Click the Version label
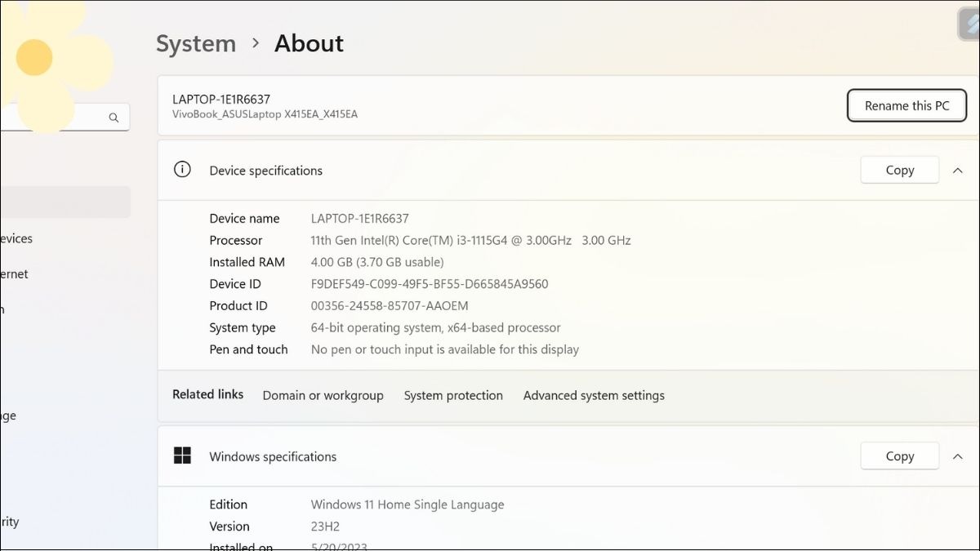This screenshot has height=551, width=980. [x=229, y=527]
